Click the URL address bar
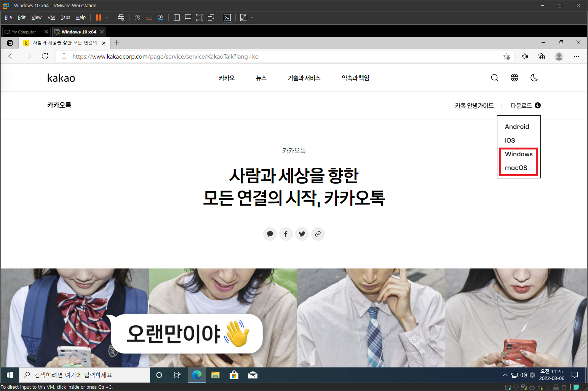The image size is (588, 391). pos(285,56)
